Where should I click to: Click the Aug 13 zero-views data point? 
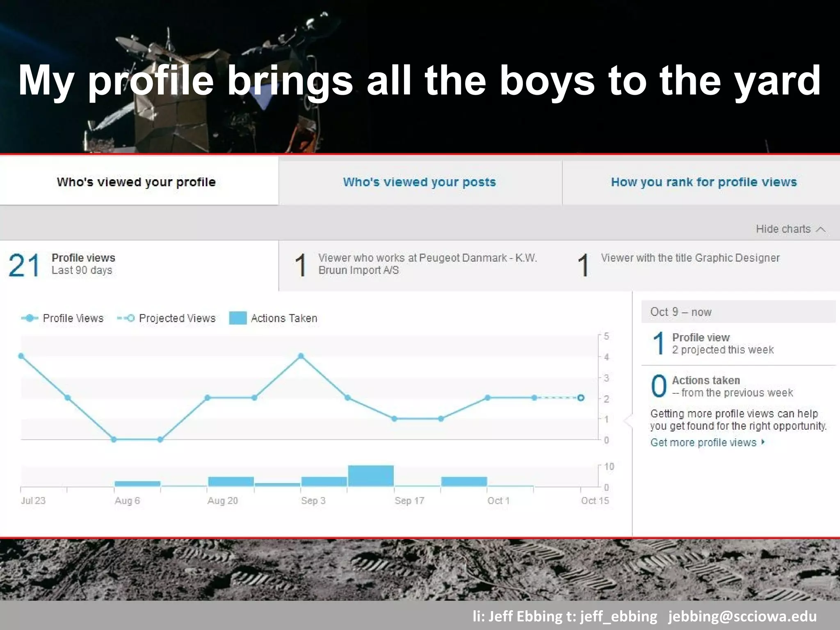click(160, 440)
